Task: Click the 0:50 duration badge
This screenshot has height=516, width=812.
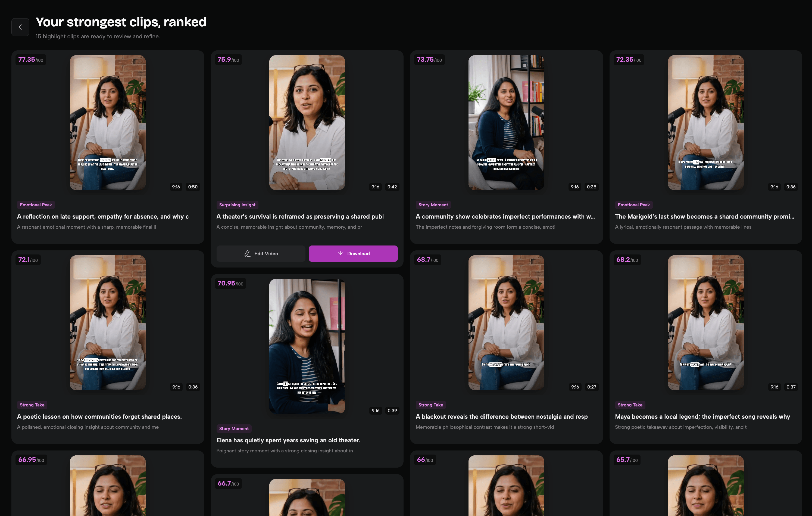Action: (x=193, y=187)
